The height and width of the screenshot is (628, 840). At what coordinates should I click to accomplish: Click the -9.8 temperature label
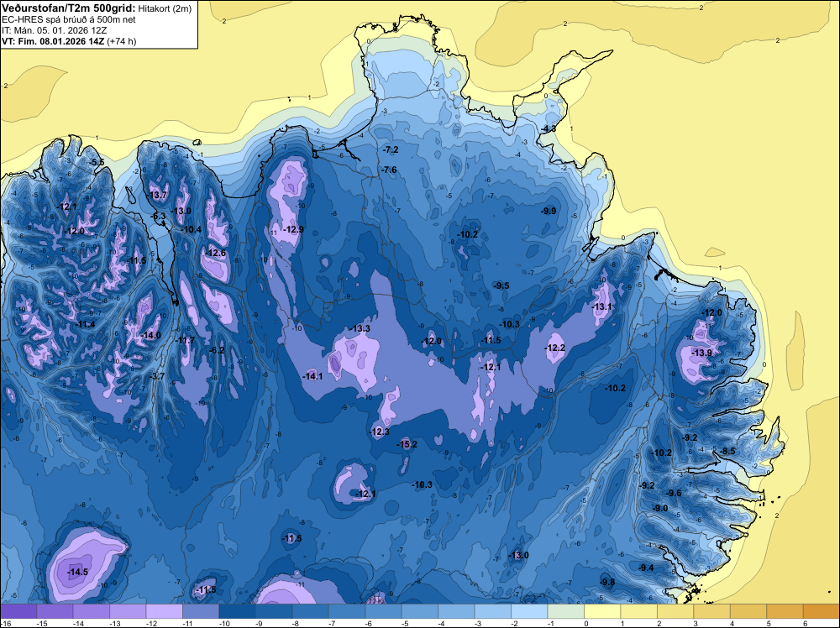[607, 582]
